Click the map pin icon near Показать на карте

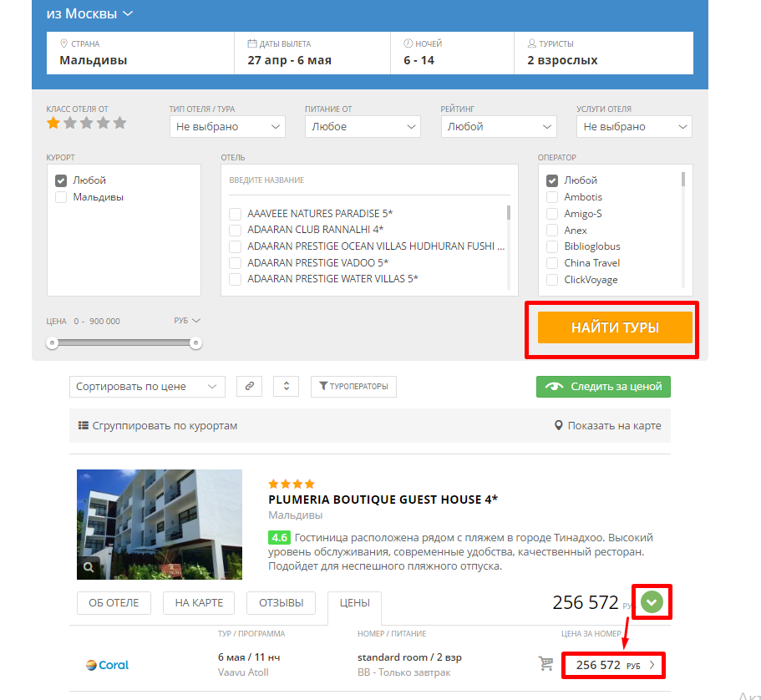pos(559,426)
